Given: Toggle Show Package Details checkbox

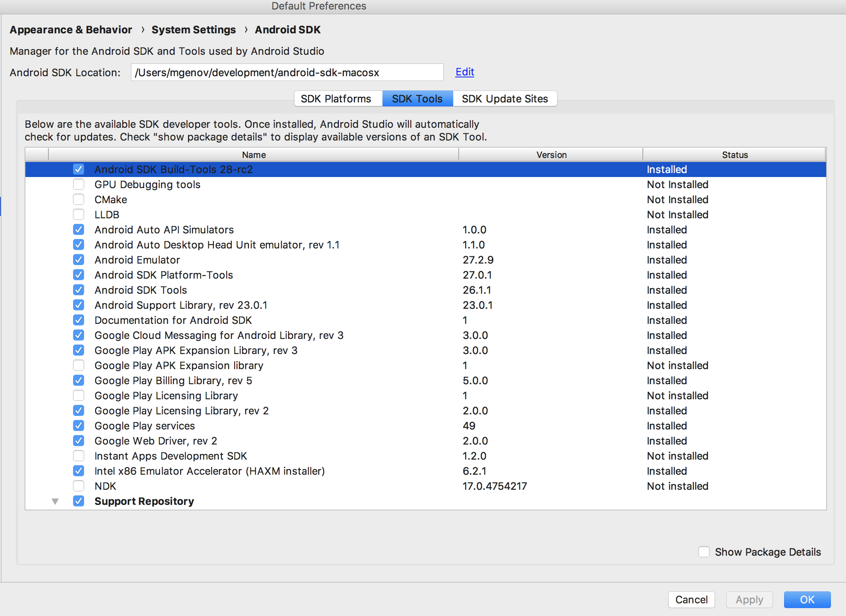Looking at the screenshot, I should pos(704,552).
